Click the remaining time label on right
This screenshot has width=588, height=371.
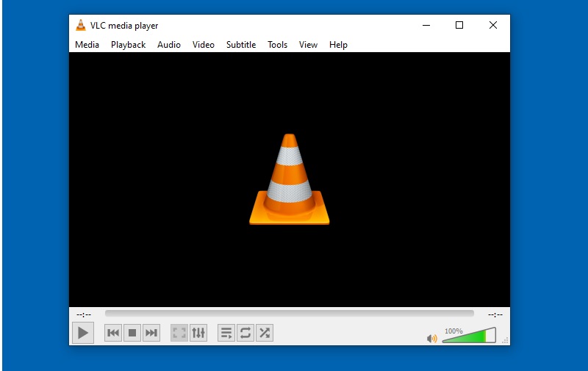[495, 314]
